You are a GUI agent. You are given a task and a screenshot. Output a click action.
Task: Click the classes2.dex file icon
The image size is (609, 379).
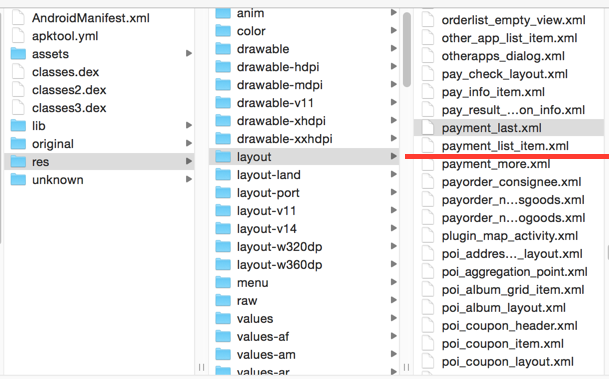[x=18, y=90]
